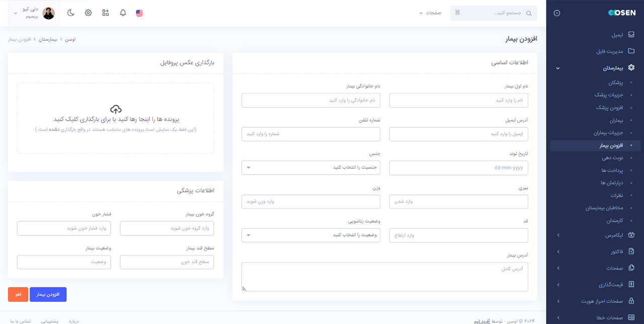Click the بیمارستان gear-shaped section icon
The width and height of the screenshot is (644, 324).
click(x=632, y=67)
